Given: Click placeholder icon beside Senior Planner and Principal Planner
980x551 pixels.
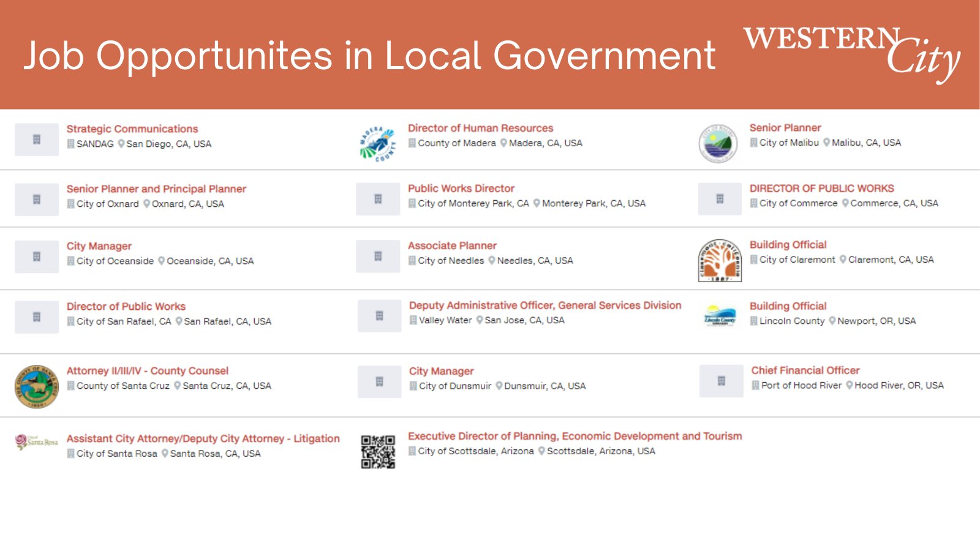Looking at the screenshot, I should point(37,200).
